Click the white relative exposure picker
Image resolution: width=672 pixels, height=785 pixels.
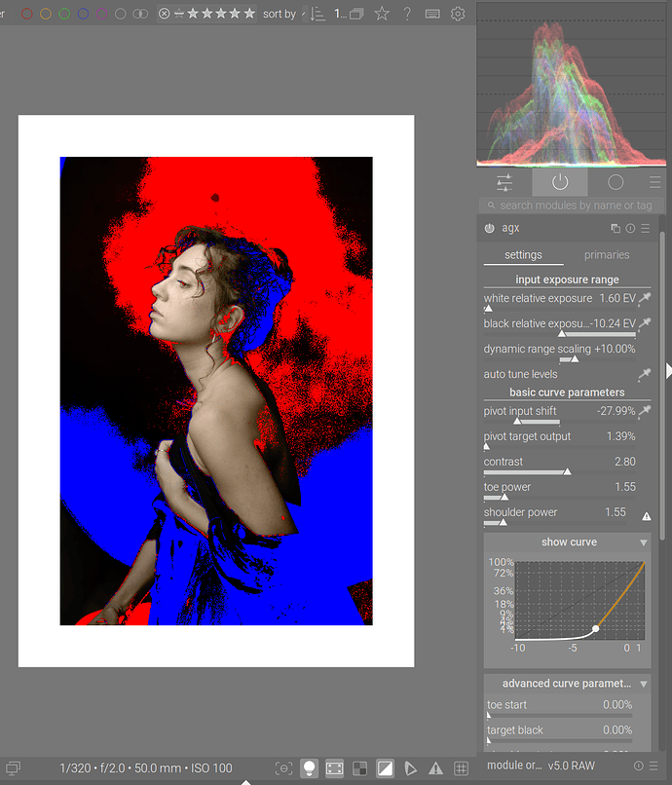click(644, 298)
